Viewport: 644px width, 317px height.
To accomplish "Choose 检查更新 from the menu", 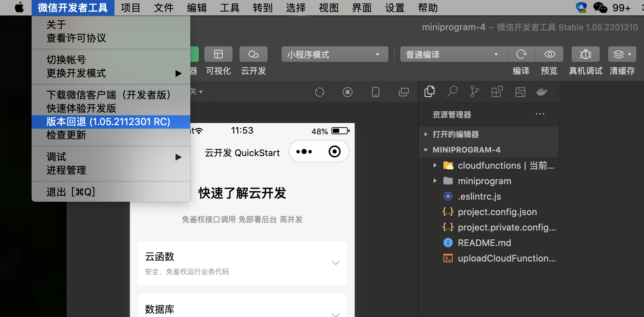I will pyautogui.click(x=111, y=135).
